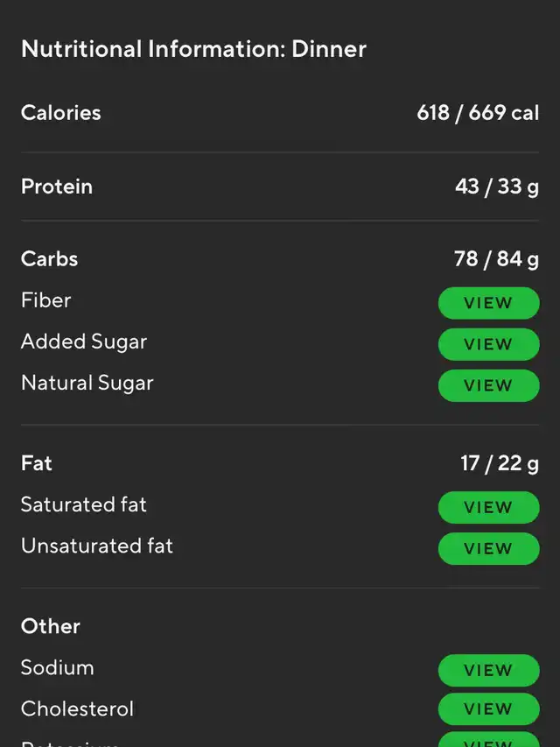Select the Fat section heading
Screen dimensions: 560x747
coord(37,463)
